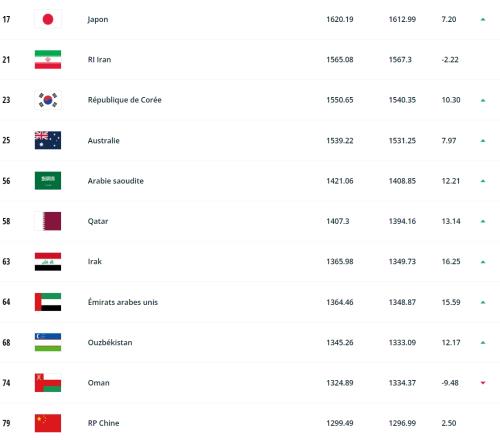500x440 pixels.
Task: Click the United Arab Emirates flag
Action: pos(48,302)
